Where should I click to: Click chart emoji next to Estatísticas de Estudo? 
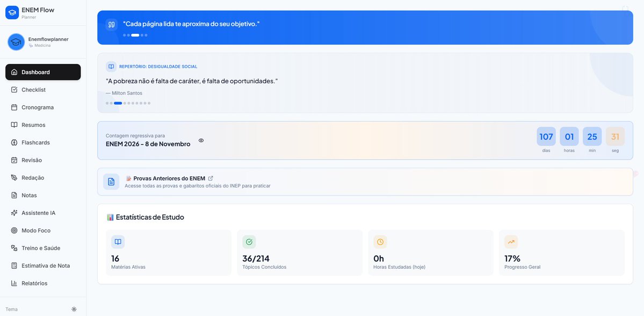click(x=110, y=217)
